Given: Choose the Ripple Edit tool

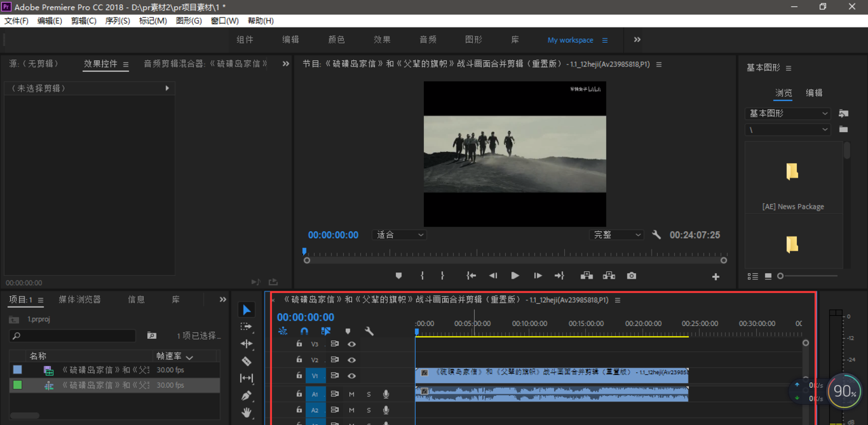Looking at the screenshot, I should pyautogui.click(x=246, y=344).
